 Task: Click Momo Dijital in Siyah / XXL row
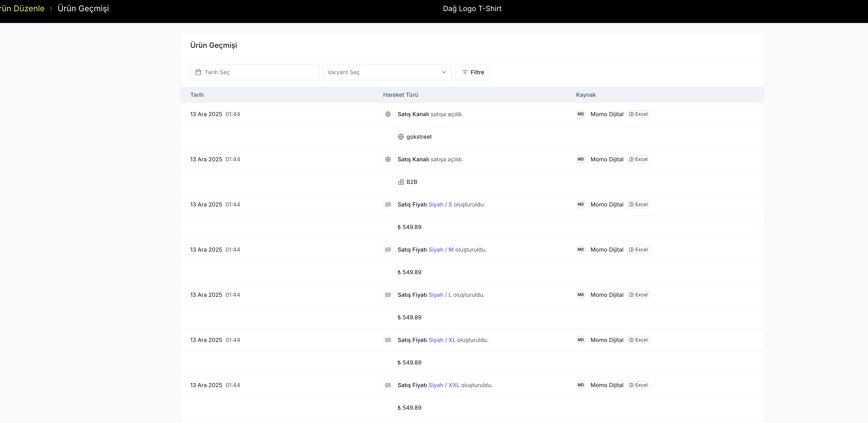point(607,385)
